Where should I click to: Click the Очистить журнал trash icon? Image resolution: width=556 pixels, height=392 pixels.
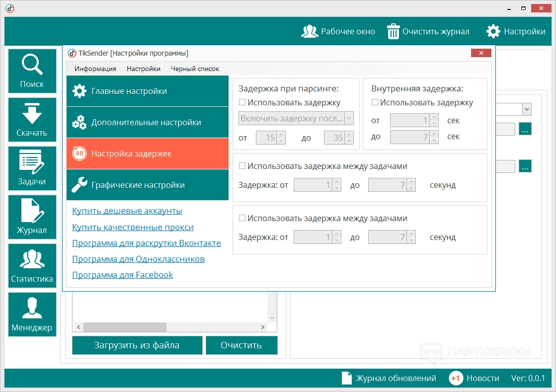(394, 31)
